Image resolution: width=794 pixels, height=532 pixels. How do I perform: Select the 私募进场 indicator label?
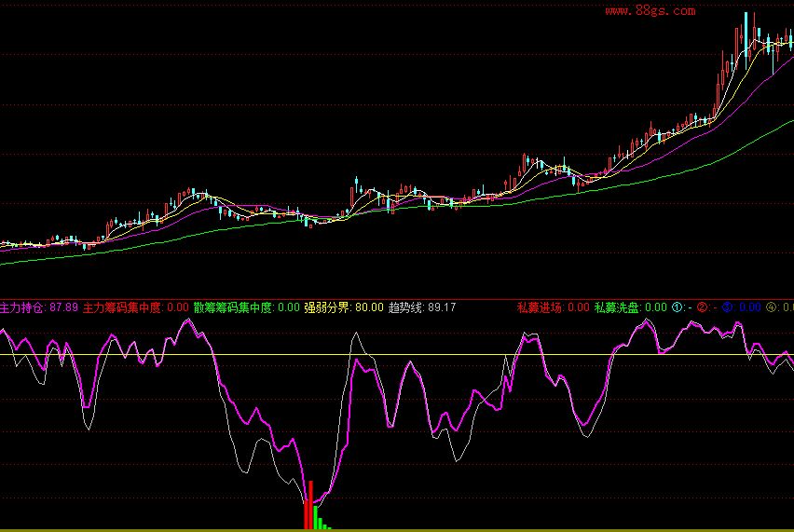coord(541,307)
